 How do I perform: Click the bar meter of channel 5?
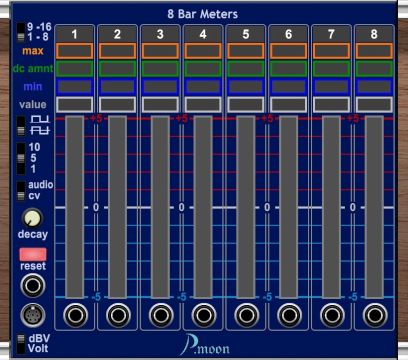click(246, 207)
